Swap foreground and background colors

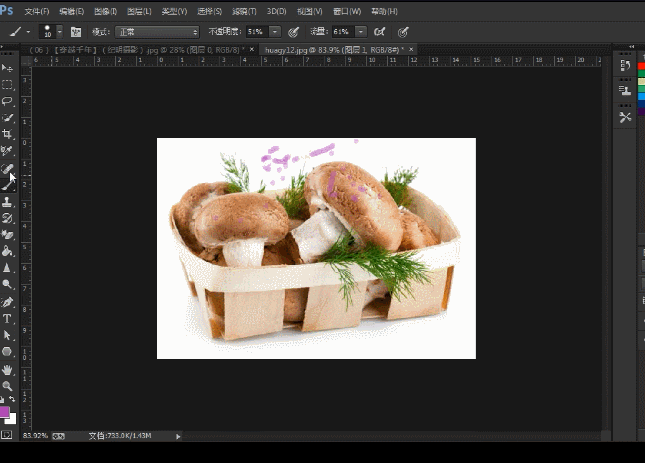(x=12, y=399)
